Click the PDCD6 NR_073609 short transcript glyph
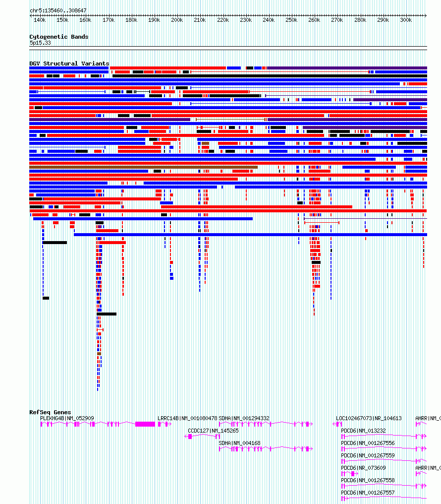 click(350, 474)
